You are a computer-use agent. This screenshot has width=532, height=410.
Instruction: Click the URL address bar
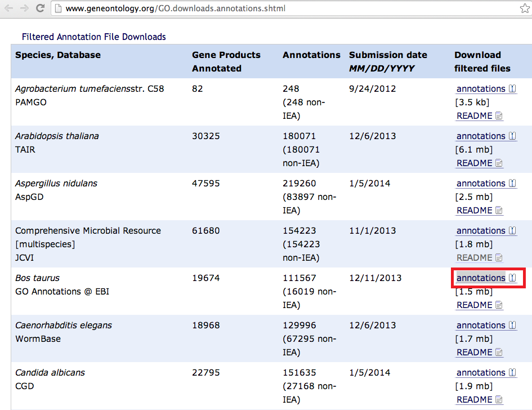coord(281,8)
